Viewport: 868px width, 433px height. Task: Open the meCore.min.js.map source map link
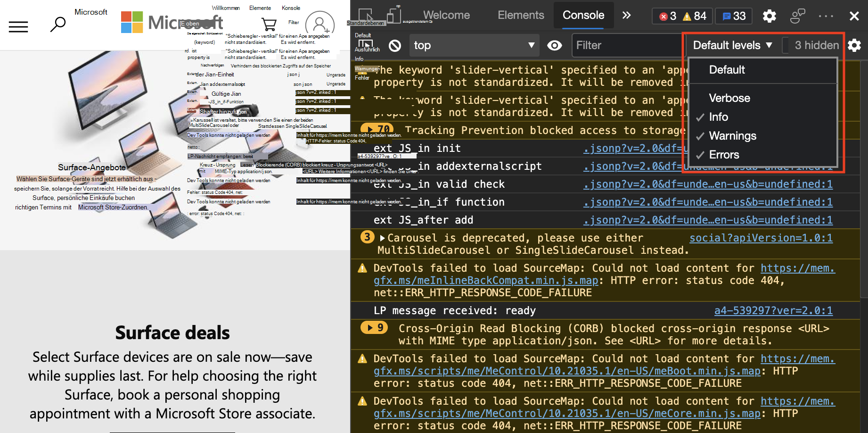pyautogui.click(x=567, y=414)
